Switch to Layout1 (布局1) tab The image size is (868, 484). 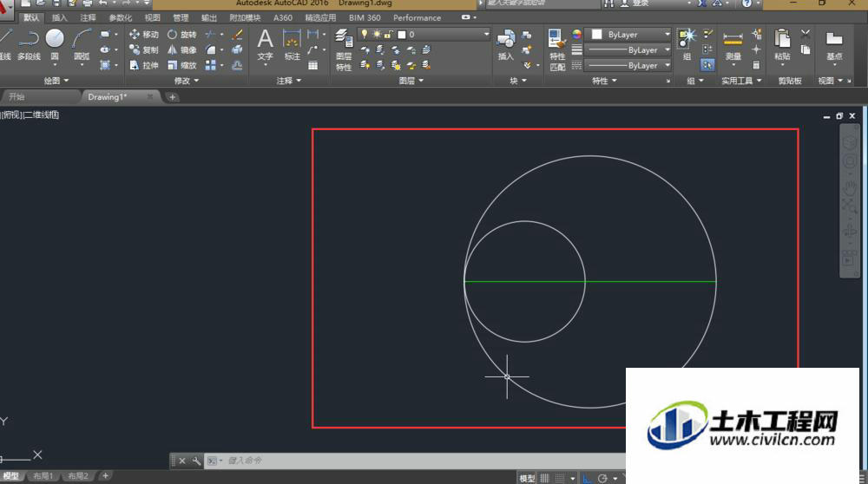click(x=43, y=475)
